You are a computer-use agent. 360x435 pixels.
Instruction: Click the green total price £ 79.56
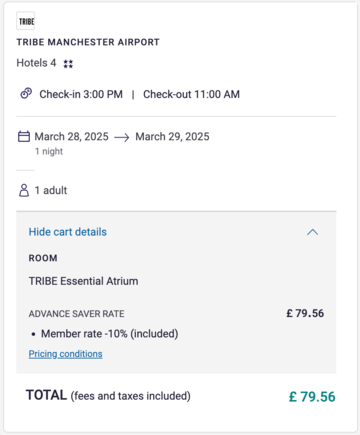[x=312, y=397]
